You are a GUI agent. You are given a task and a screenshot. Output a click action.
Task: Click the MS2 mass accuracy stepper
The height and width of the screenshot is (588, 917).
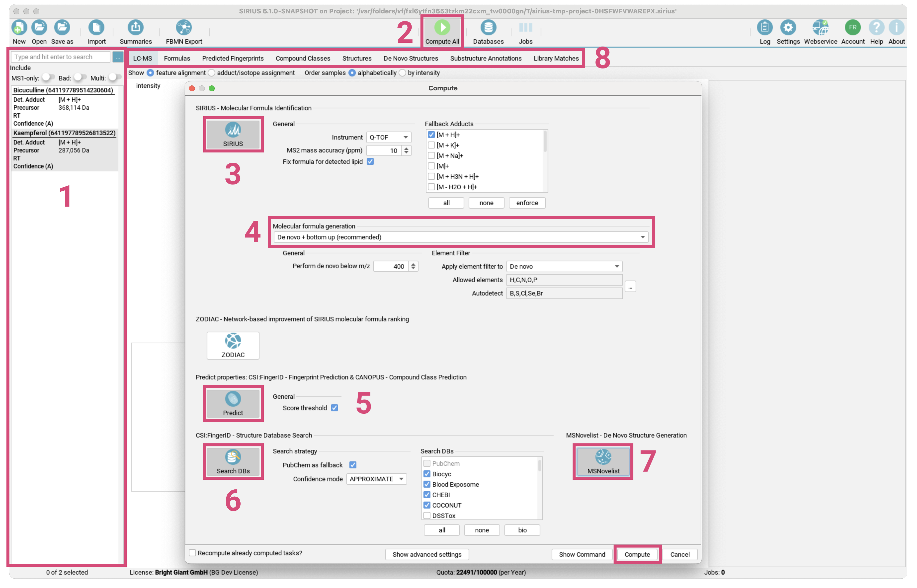coord(407,150)
